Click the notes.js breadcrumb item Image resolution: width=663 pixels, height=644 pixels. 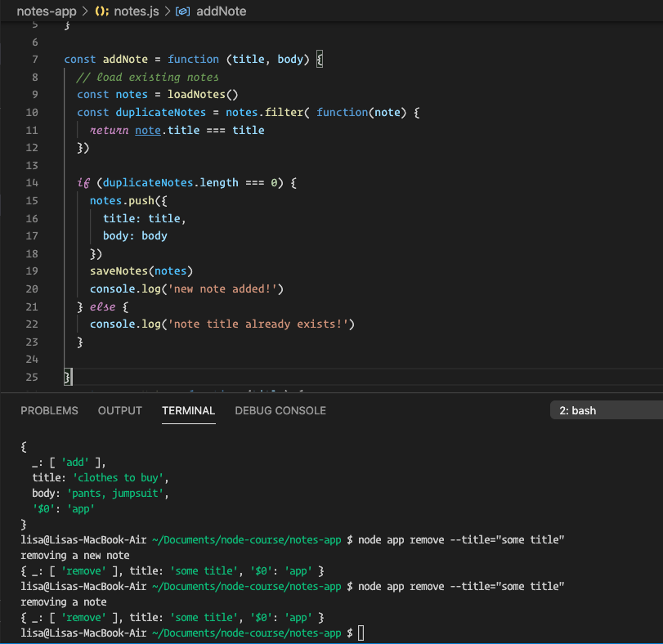tap(137, 11)
